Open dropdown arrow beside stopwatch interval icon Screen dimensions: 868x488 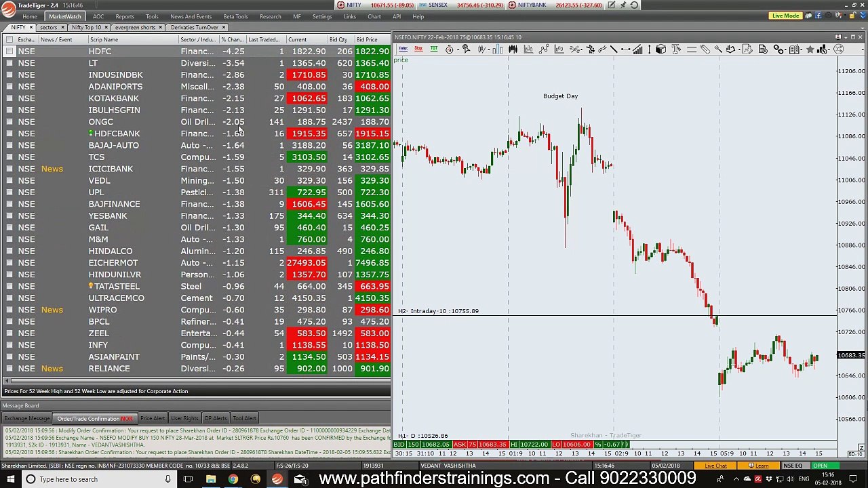tap(458, 49)
